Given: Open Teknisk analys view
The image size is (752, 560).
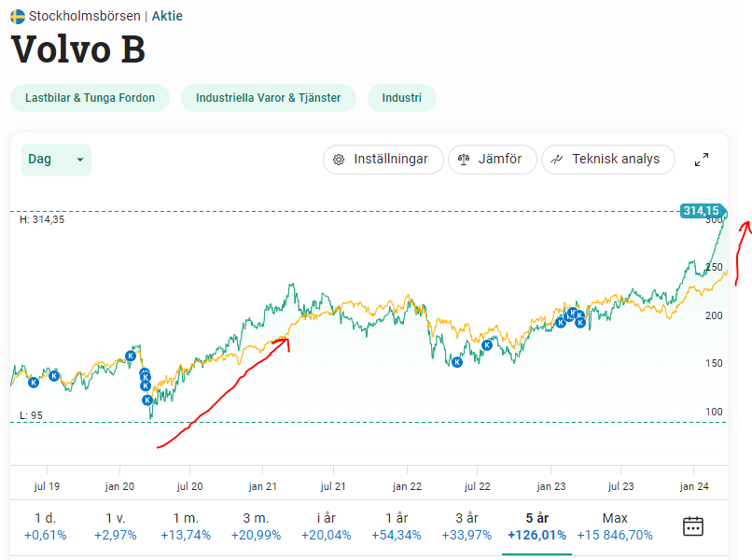Looking at the screenshot, I should tap(608, 160).
